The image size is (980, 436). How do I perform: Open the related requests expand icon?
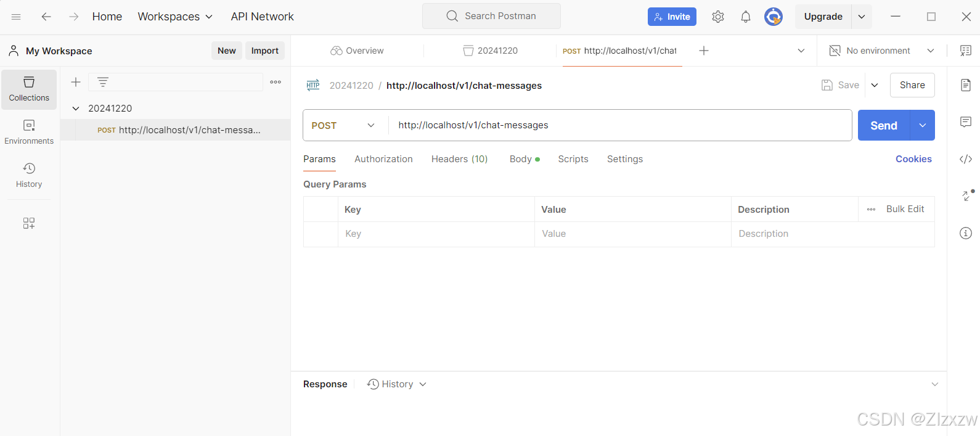click(x=968, y=195)
